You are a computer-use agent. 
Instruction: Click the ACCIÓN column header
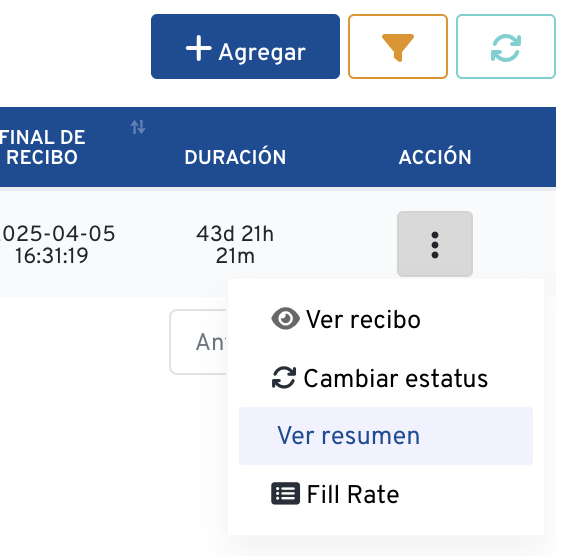(x=435, y=157)
